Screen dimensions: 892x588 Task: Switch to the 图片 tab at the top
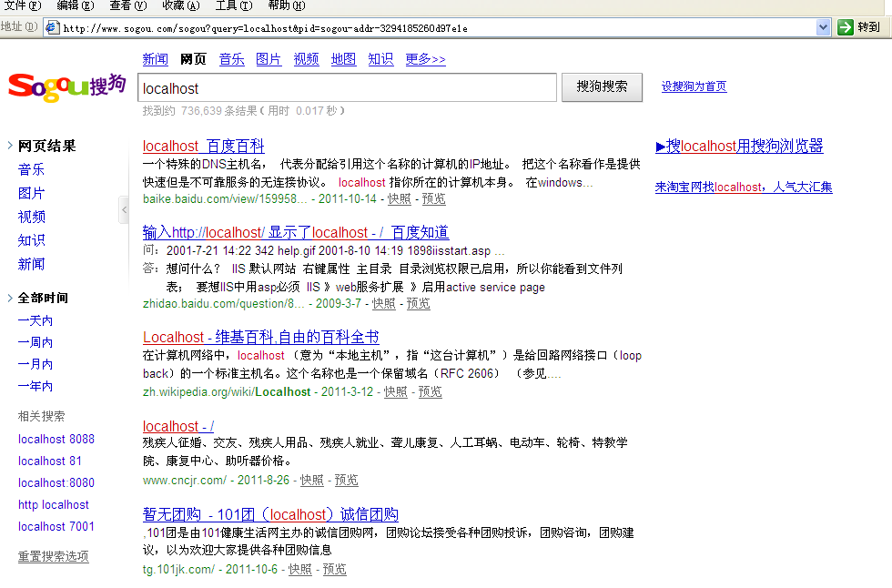[x=269, y=59]
